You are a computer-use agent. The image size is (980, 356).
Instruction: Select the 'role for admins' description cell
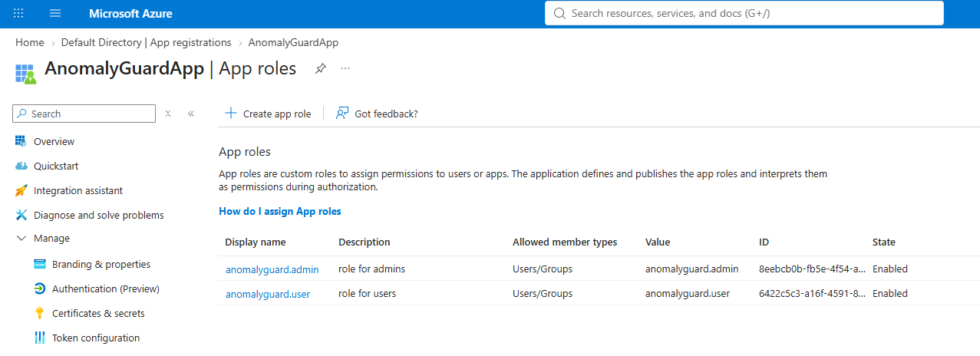371,269
